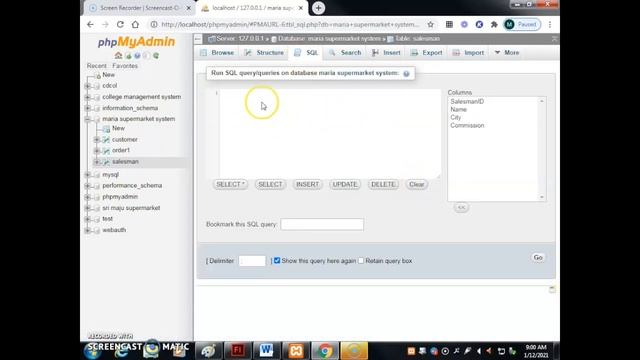The image size is (640, 360).
Task: Select SalesmanID in Columns list
Action: click(467, 102)
